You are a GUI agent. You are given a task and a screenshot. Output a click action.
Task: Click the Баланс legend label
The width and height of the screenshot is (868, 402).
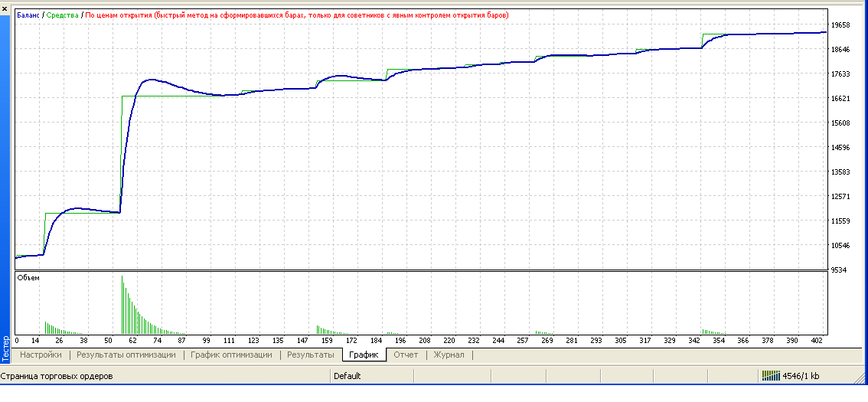pos(28,15)
